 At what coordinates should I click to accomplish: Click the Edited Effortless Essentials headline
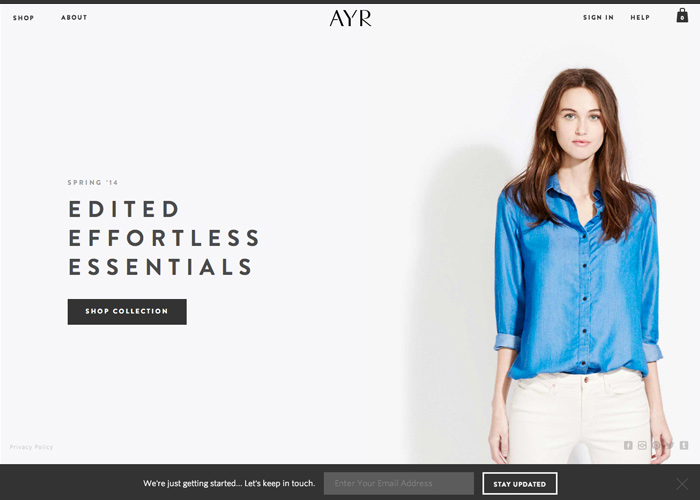pos(164,238)
